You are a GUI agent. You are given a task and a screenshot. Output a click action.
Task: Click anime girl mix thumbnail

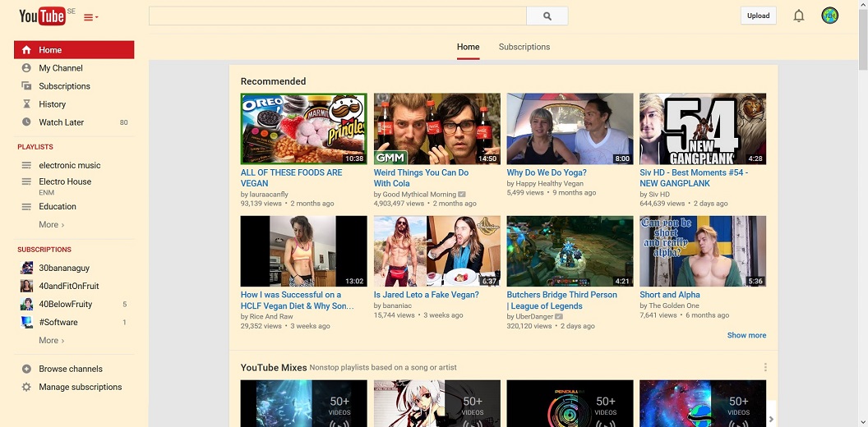[x=436, y=403]
